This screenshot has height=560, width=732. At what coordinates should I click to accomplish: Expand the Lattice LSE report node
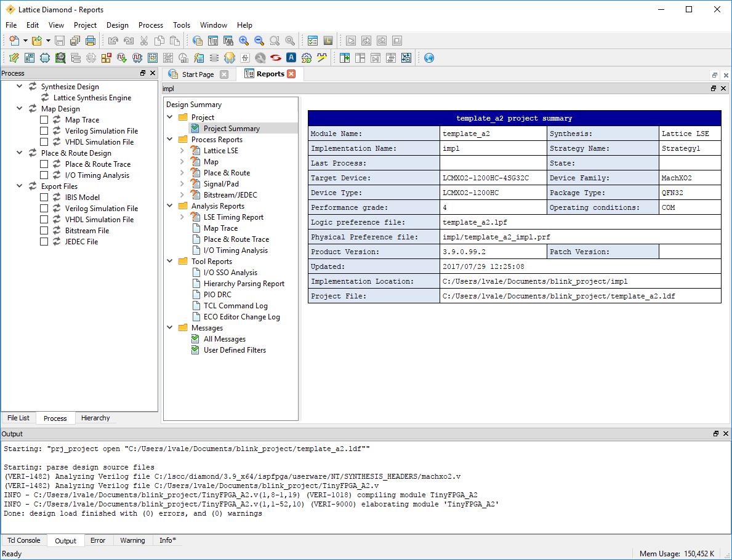[x=182, y=151]
